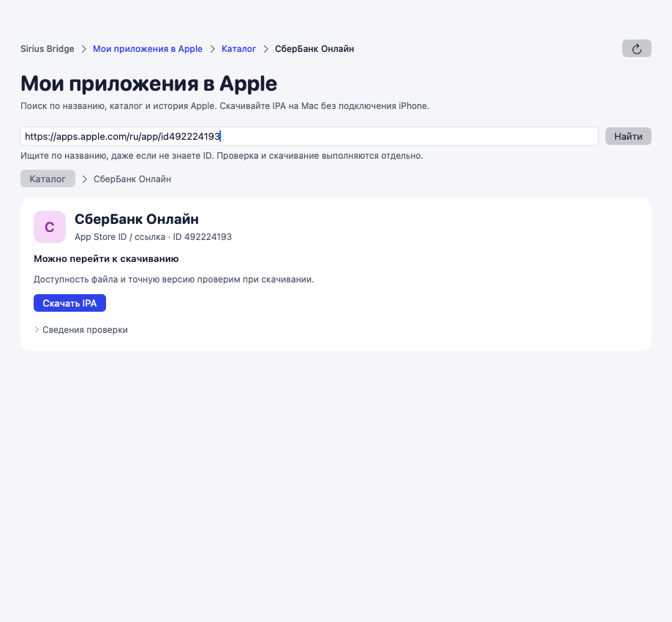Select the СберБанк Онлайн card title
This screenshot has width=672, height=622.
pyautogui.click(x=137, y=220)
